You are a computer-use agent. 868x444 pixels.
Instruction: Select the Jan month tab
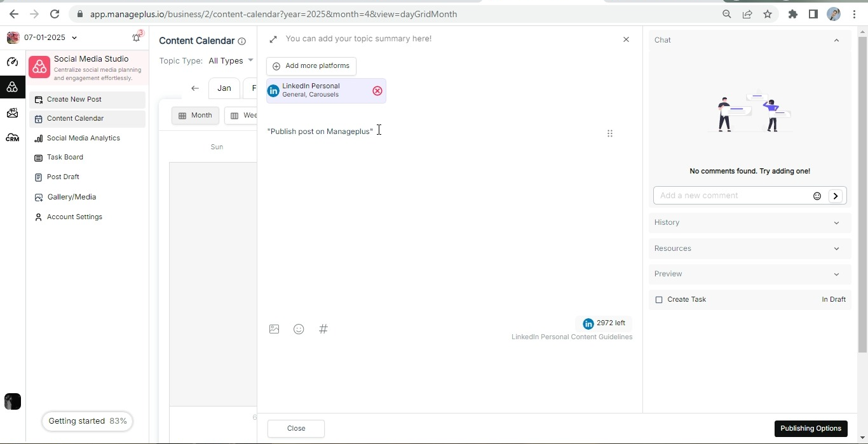click(x=224, y=88)
